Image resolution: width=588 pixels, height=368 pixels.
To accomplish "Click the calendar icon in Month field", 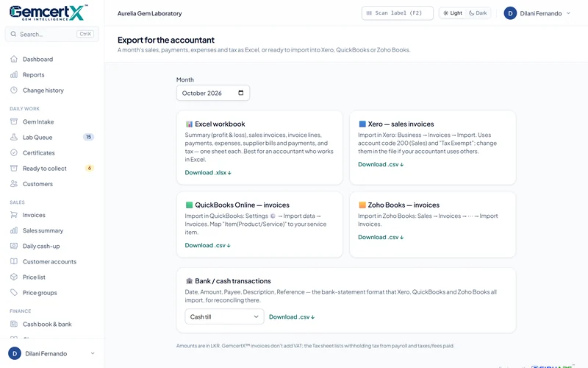I will [241, 93].
